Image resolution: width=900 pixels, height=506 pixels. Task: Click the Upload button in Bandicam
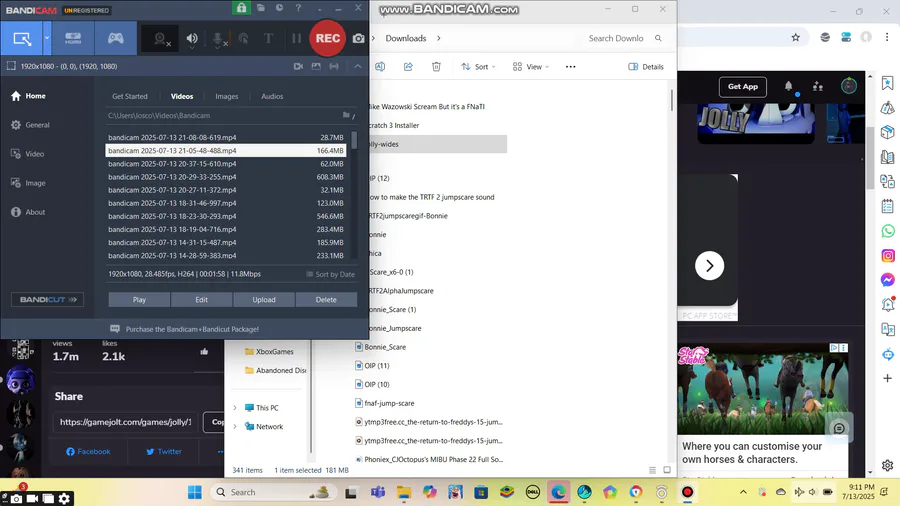pos(264,299)
